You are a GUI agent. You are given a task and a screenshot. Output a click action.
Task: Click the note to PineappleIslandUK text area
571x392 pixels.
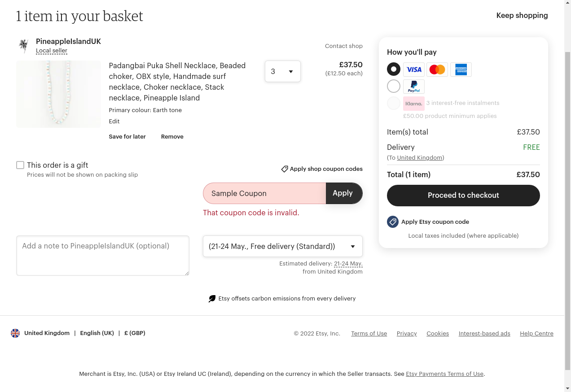coord(103,256)
